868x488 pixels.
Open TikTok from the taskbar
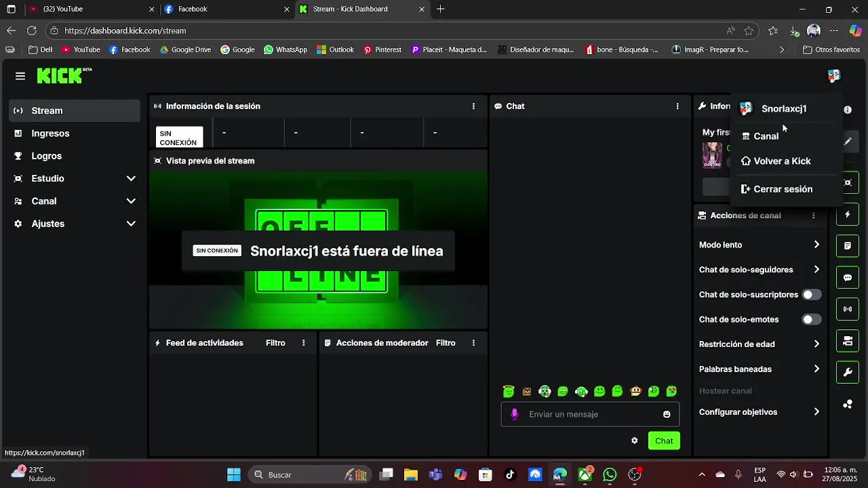[510, 474]
